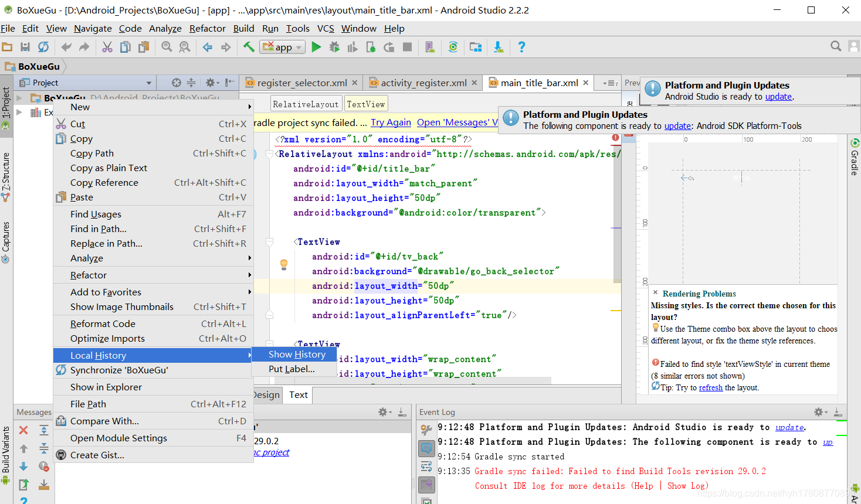Click the red X in Messages panel

pos(23,430)
